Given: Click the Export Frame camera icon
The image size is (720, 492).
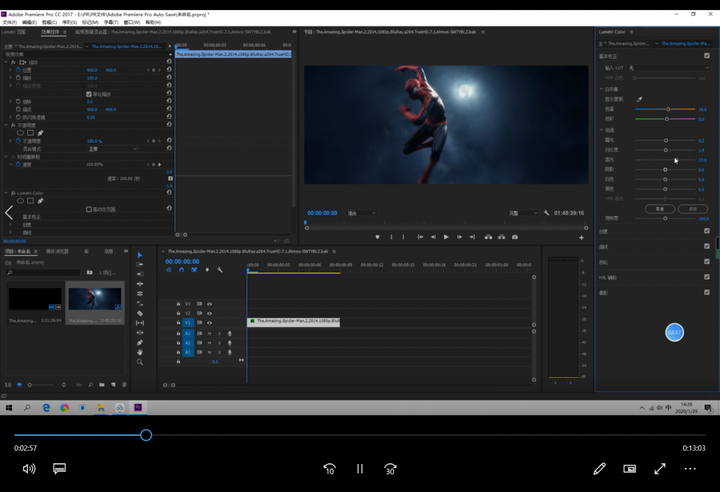Looking at the screenshot, I should point(515,237).
